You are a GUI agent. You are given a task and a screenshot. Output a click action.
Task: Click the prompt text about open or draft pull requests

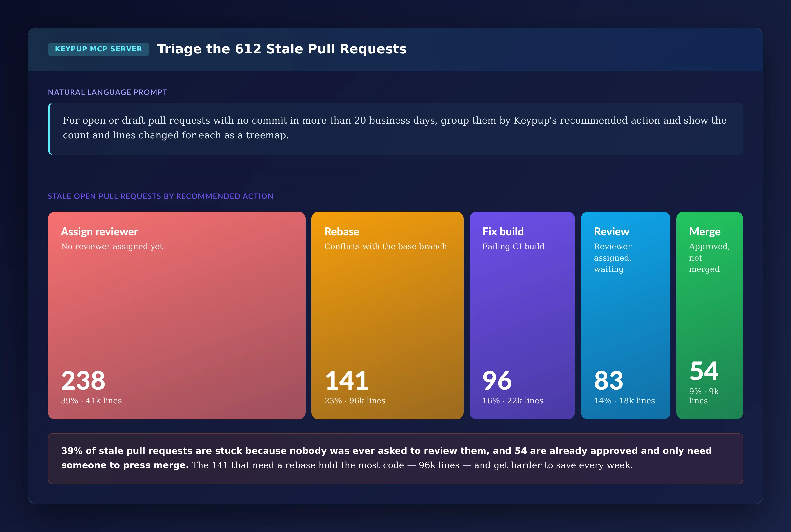(x=395, y=128)
